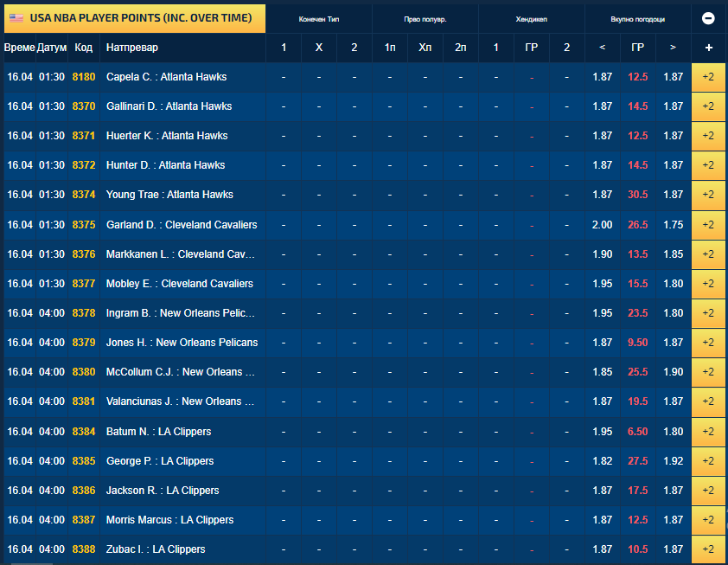Expand +2 markets for Ingram B.
728x565 pixels.
[x=708, y=313]
